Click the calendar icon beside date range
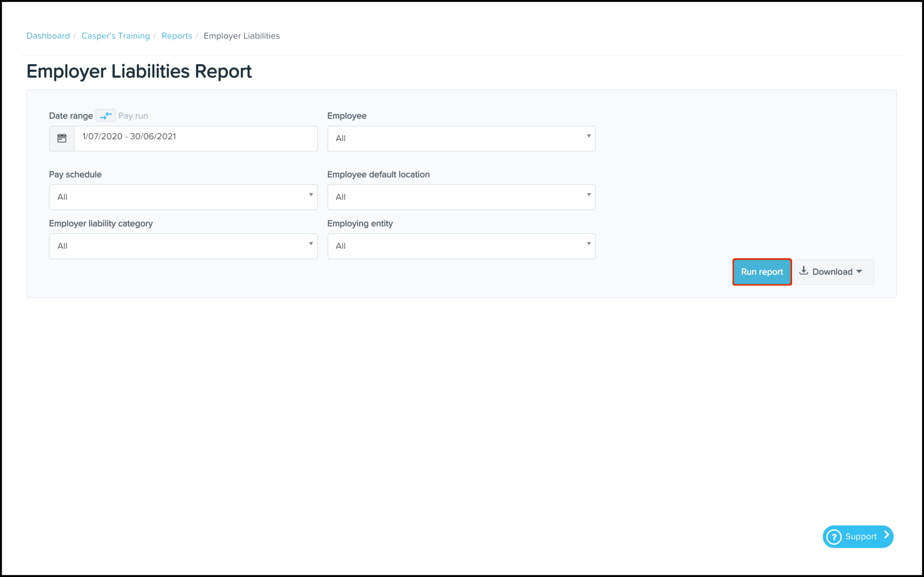The height and width of the screenshot is (577, 924). (x=62, y=138)
